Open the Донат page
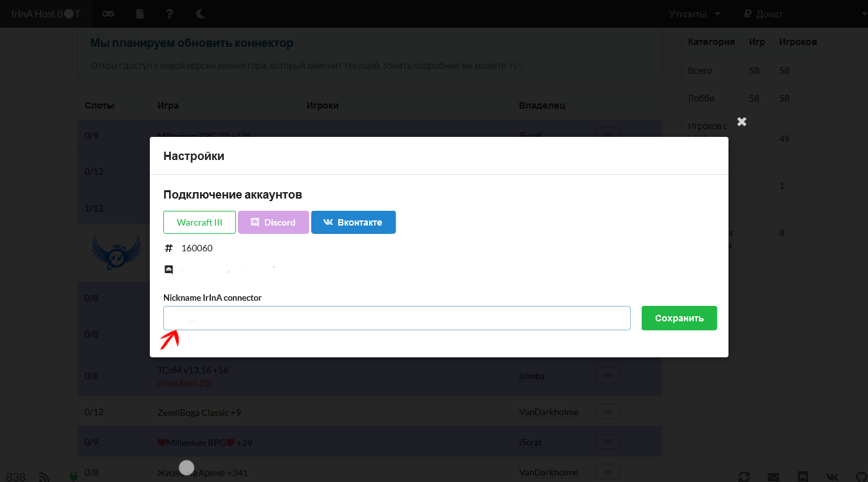Image resolution: width=868 pixels, height=482 pixels. pyautogui.click(x=763, y=13)
